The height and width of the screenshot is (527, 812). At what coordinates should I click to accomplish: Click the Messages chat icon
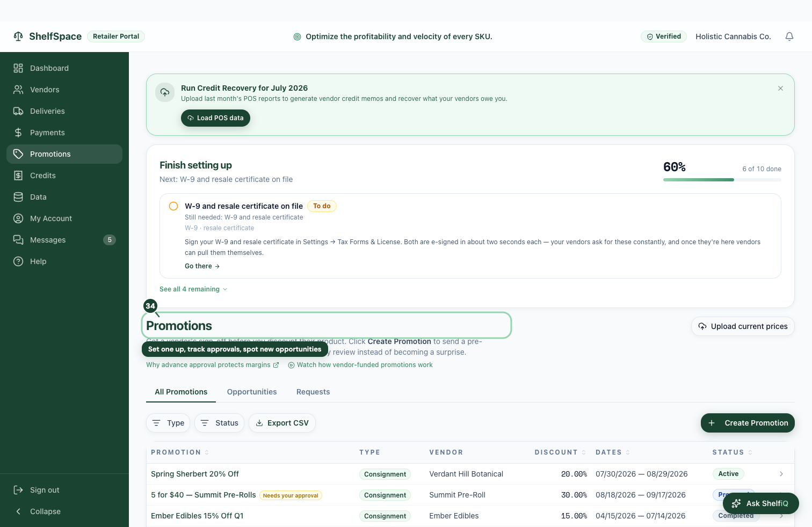[x=18, y=240]
